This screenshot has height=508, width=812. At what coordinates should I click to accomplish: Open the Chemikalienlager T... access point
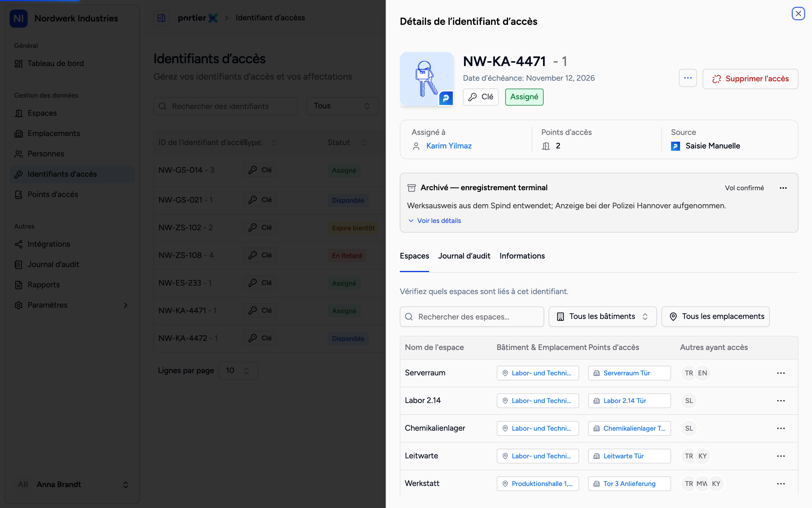[630, 428]
